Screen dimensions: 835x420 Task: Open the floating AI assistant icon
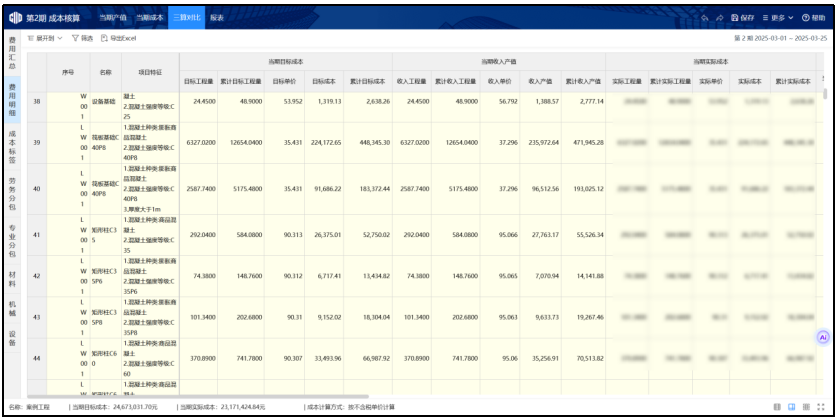(x=823, y=337)
